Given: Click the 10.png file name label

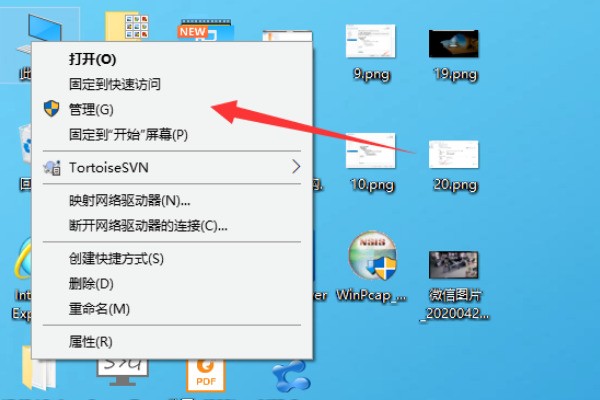Looking at the screenshot, I should [x=372, y=185].
